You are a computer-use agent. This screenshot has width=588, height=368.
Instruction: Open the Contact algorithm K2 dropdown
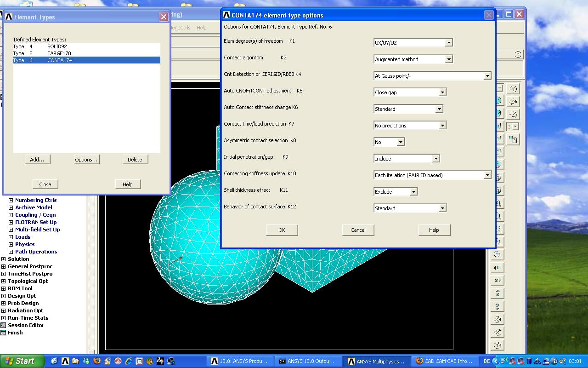click(x=449, y=59)
